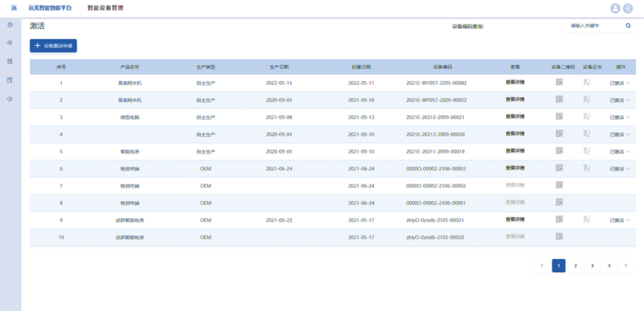This screenshot has width=644, height=311.
Task: Click 查看详情 link for row 3
Action: coord(515,117)
